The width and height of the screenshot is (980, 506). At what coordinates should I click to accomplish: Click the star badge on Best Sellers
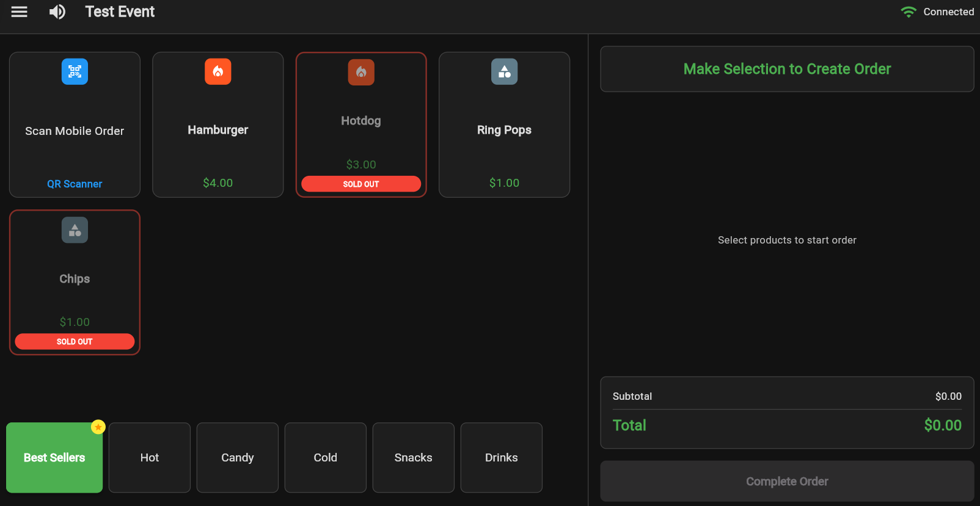point(98,427)
